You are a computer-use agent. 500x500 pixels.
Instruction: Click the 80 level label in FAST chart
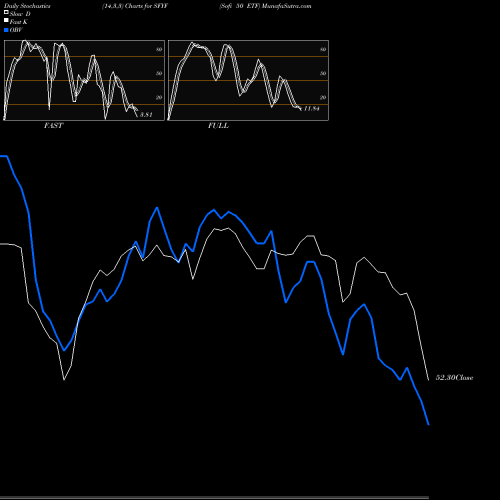[159, 49]
